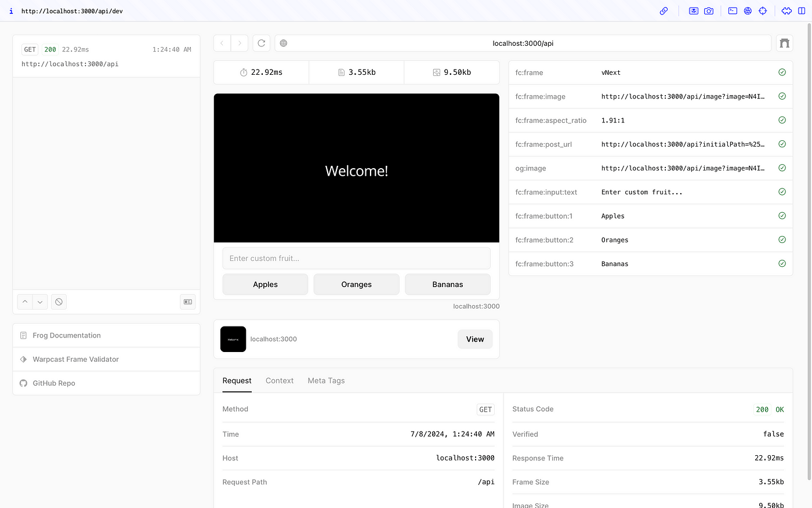Reload the frame with the refresh icon
The image size is (812, 508).
pos(262,43)
